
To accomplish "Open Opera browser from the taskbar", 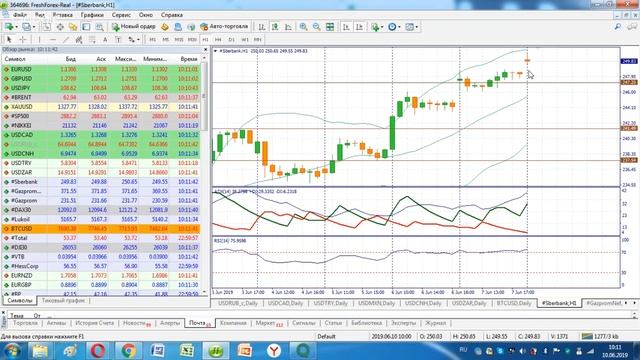I will 98,351.
